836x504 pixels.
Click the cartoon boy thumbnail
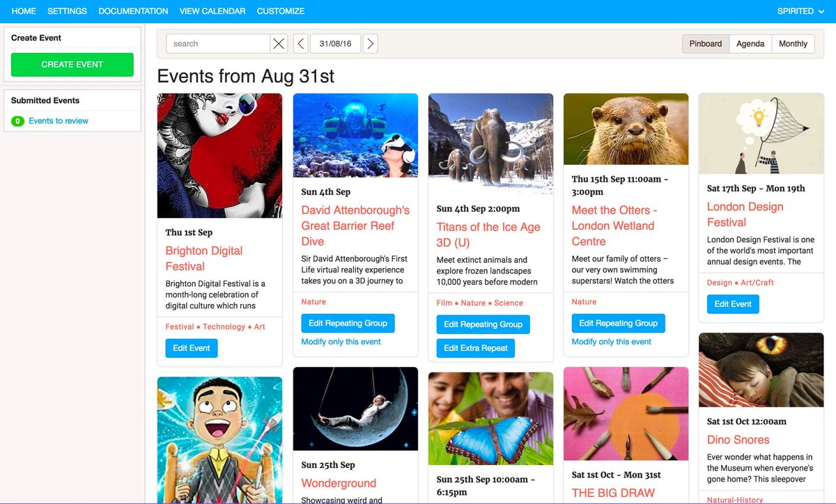[219, 440]
